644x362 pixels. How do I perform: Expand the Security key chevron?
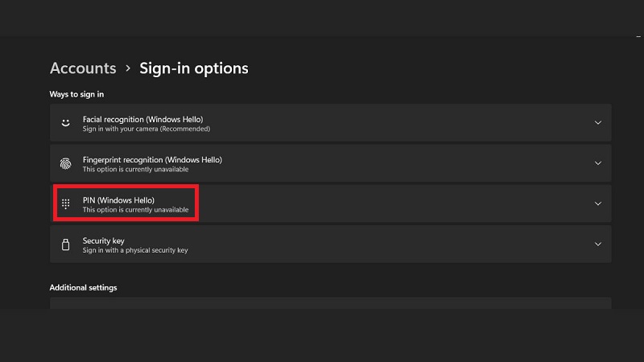tap(597, 244)
